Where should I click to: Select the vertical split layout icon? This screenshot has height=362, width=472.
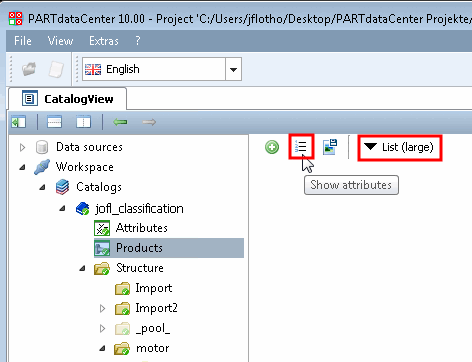83,122
